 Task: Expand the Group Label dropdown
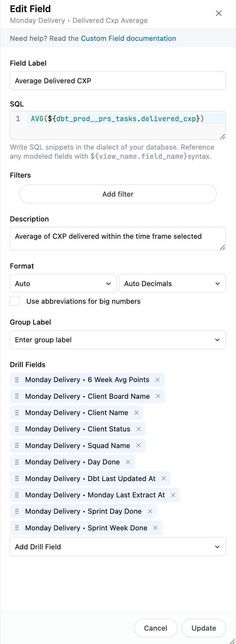[118, 340]
